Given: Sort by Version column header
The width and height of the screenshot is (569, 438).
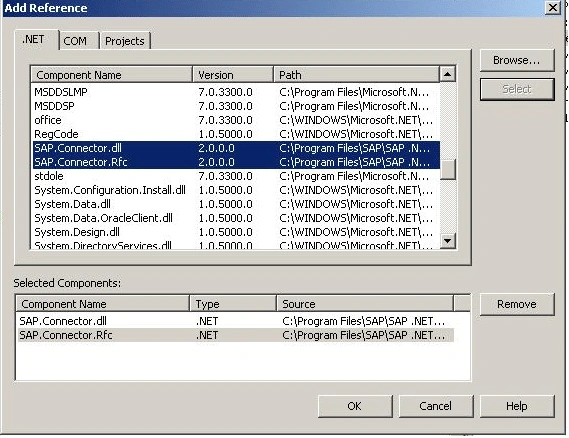Looking at the screenshot, I should click(x=233, y=75).
